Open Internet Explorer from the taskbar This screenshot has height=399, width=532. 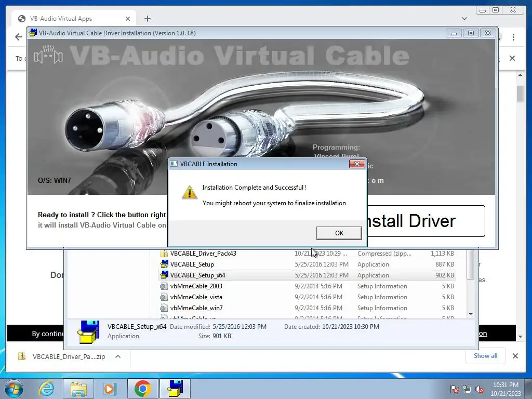pyautogui.click(x=46, y=389)
